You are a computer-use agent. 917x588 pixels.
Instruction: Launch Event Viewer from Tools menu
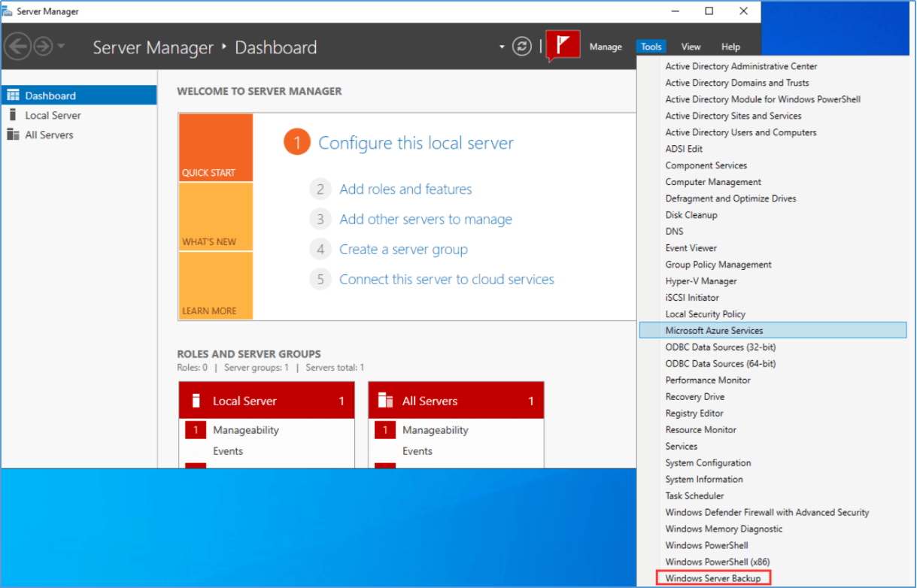(691, 247)
